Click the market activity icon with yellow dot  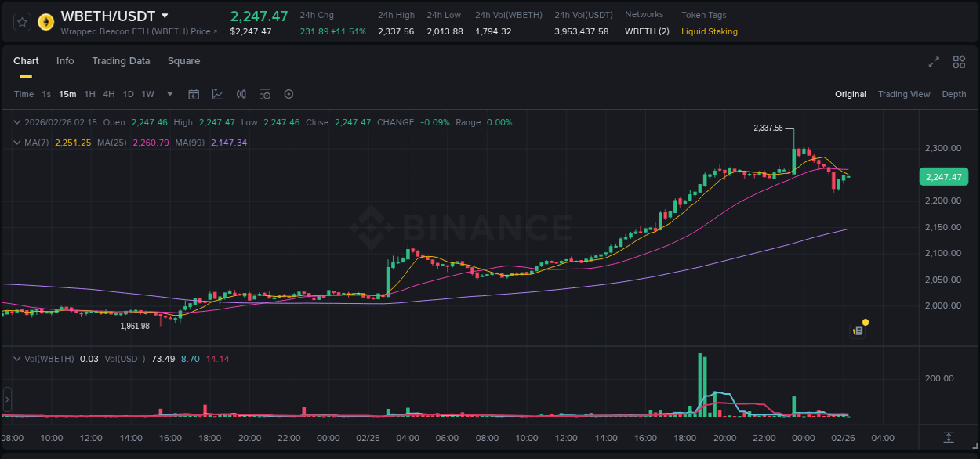(x=858, y=329)
